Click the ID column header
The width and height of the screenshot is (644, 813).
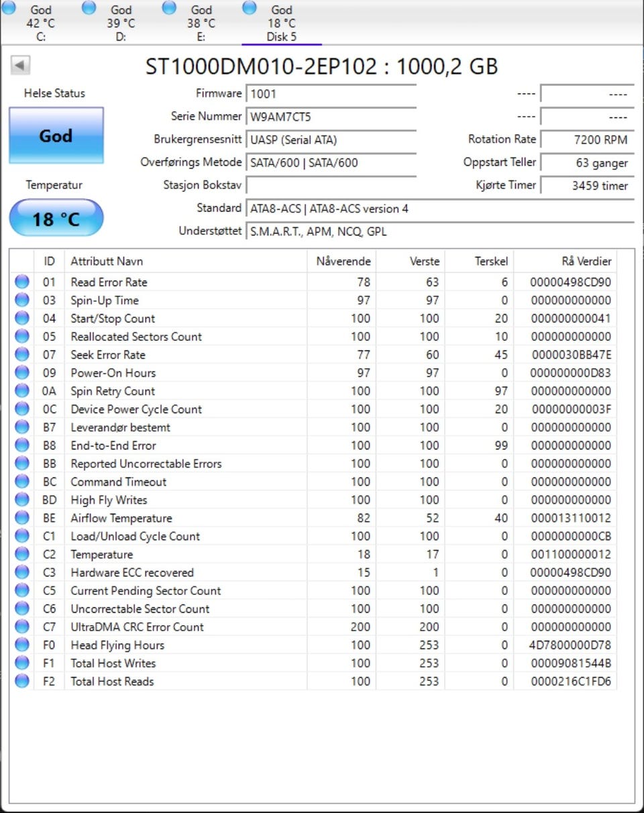coord(49,261)
